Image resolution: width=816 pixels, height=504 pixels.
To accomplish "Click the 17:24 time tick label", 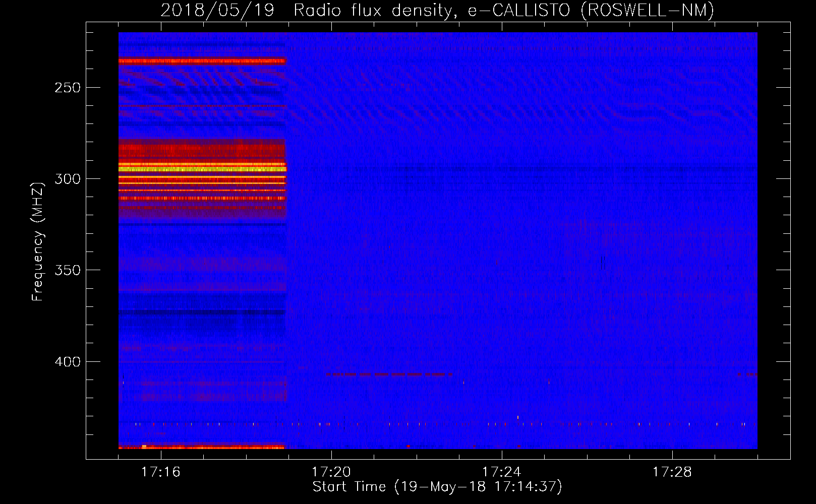I will coord(502,472).
